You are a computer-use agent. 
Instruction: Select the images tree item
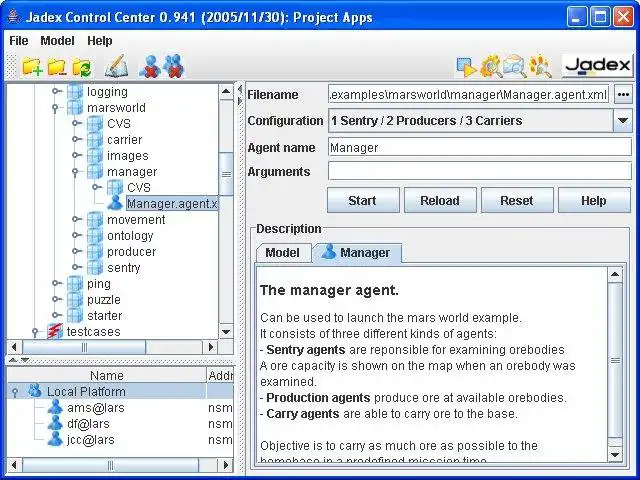coord(127,156)
